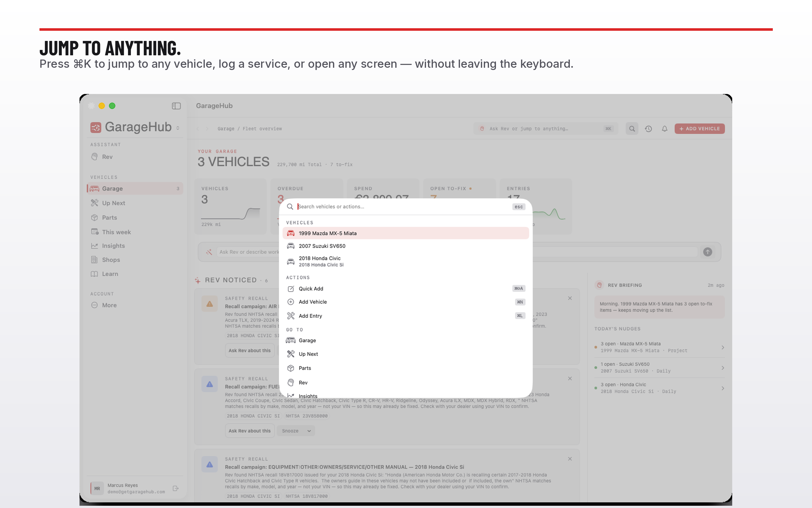
Task: Select 1999 Mazda MX-5 Miata result
Action: (406, 233)
